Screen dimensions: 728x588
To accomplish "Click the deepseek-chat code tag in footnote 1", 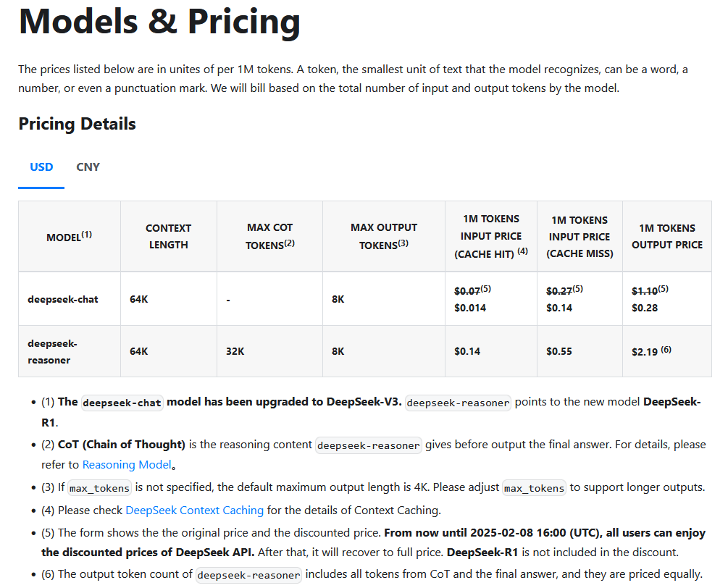I will click(122, 403).
